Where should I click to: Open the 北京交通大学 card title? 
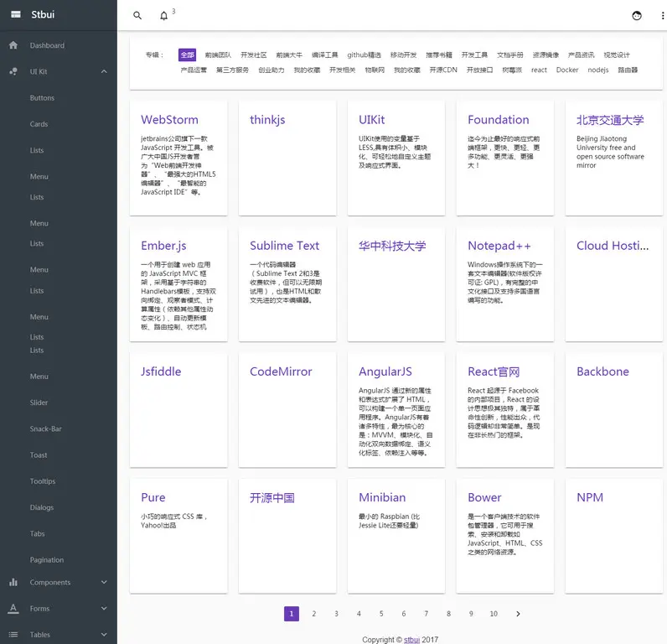coord(610,120)
